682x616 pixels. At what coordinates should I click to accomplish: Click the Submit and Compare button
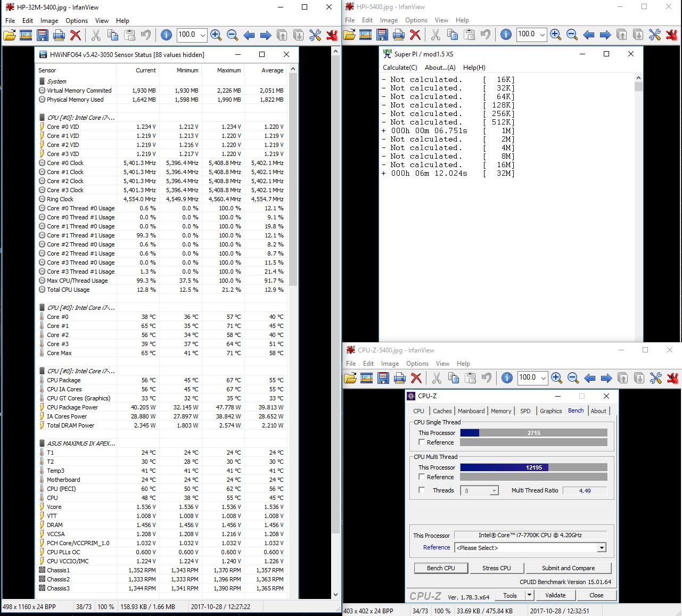pos(568,568)
